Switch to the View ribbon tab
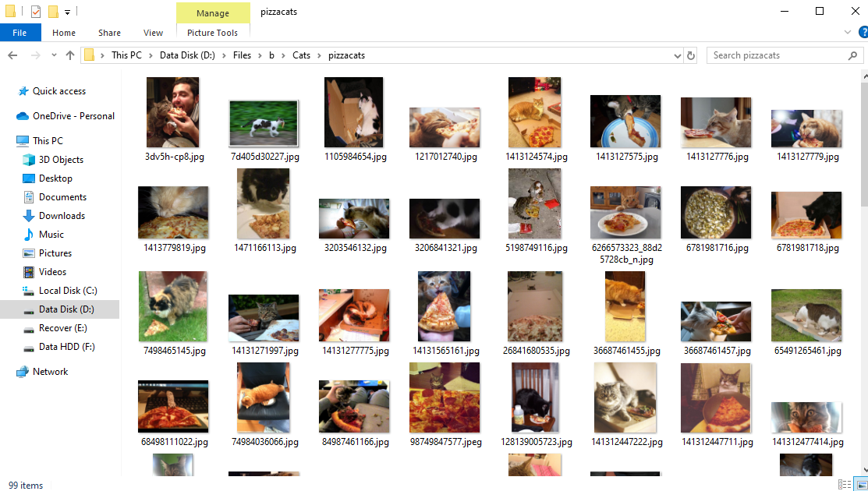The image size is (868, 491). (x=154, y=33)
